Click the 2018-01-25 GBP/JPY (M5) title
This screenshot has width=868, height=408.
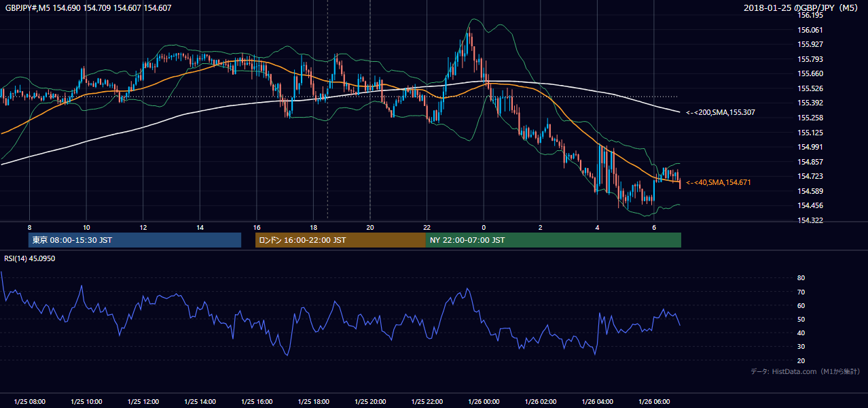(x=802, y=7)
